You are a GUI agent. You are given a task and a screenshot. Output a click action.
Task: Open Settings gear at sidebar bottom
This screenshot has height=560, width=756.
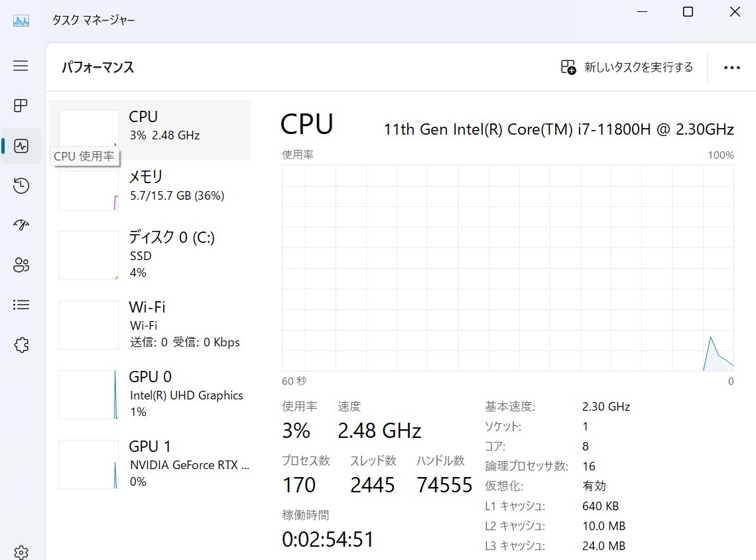[21, 552]
